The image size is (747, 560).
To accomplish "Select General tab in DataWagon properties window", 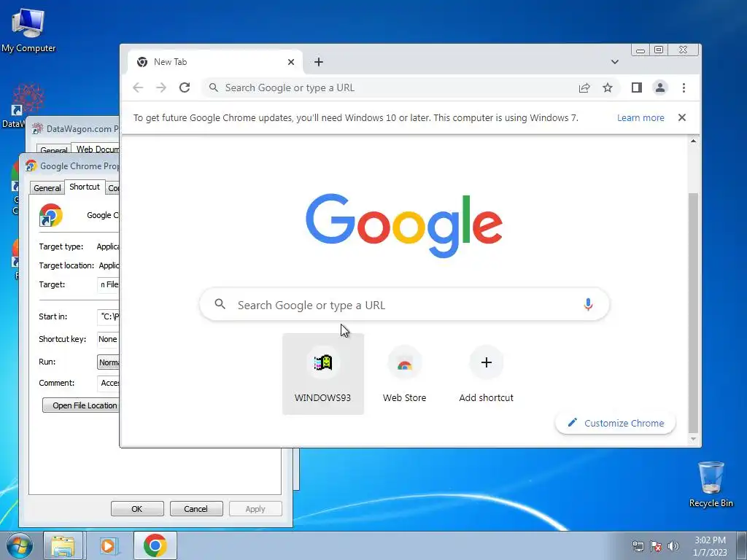I will click(x=53, y=150).
